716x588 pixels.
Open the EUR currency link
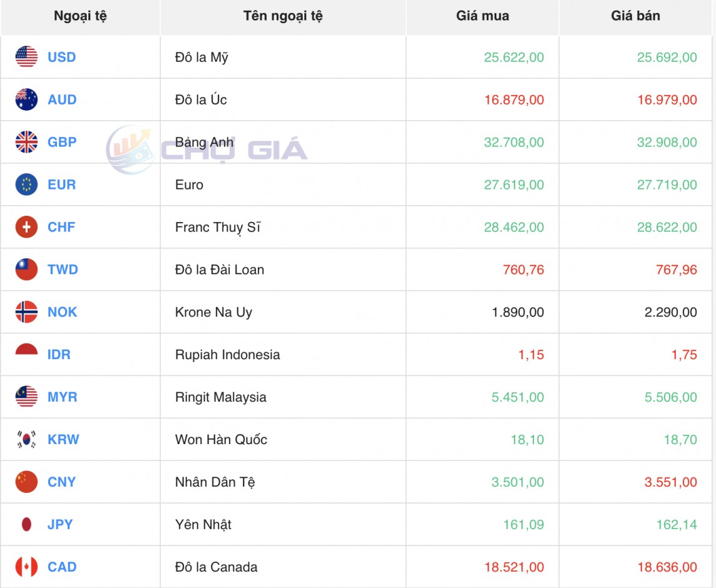point(62,185)
